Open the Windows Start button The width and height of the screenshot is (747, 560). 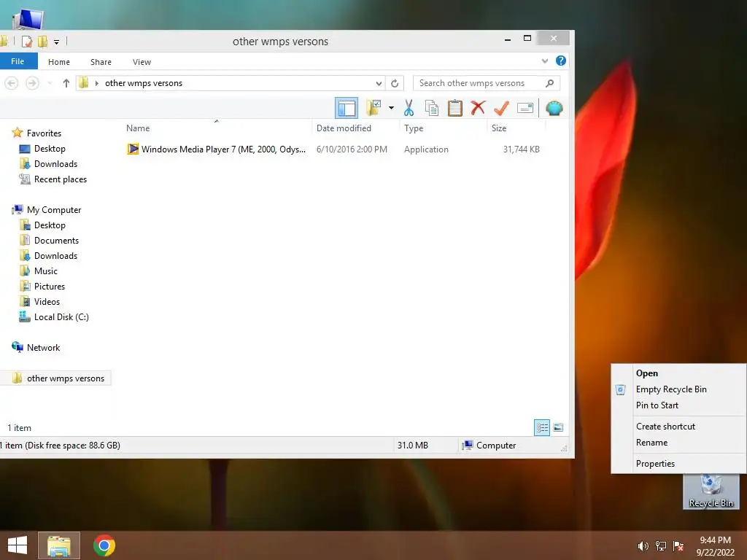[18, 545]
